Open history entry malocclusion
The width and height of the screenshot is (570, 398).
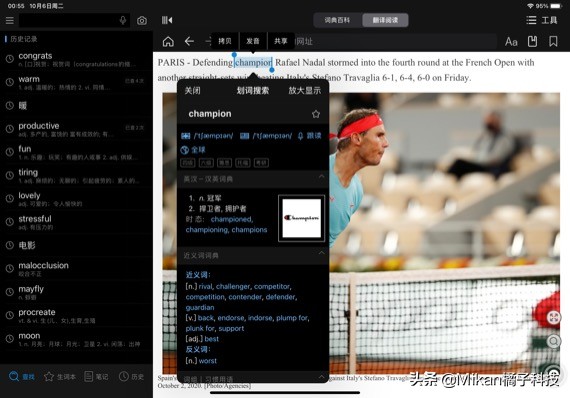click(x=76, y=269)
